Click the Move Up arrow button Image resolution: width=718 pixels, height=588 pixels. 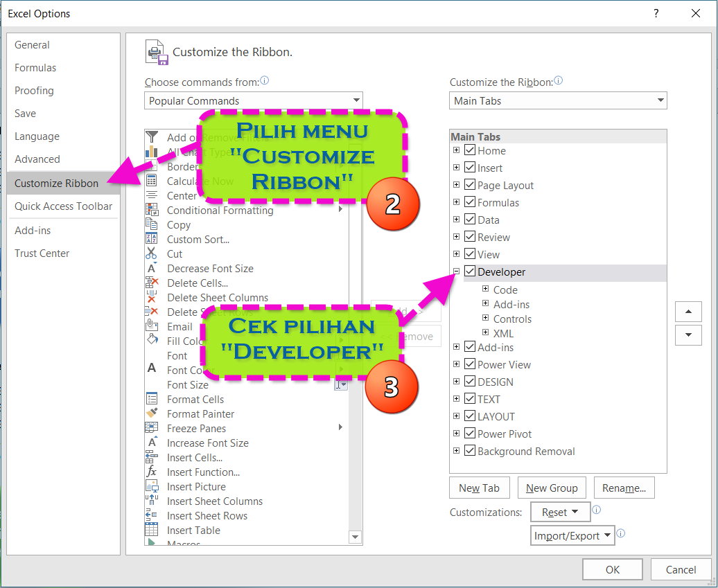point(688,312)
